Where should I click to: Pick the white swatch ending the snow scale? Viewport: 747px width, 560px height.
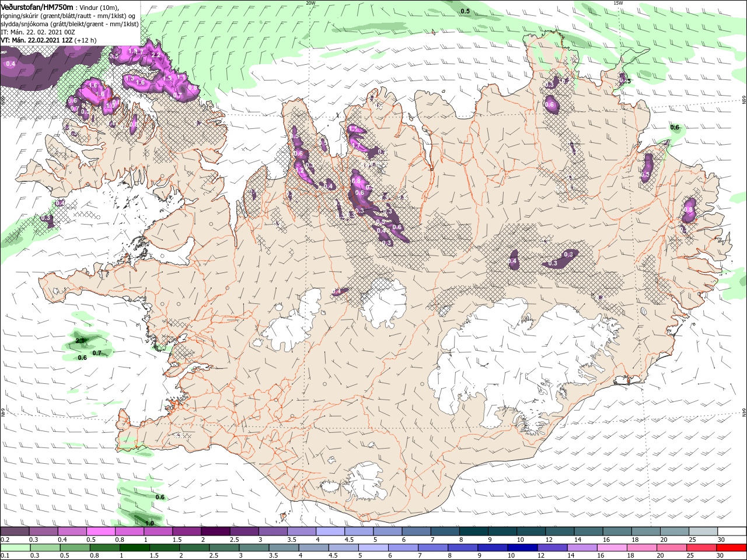[731, 531]
